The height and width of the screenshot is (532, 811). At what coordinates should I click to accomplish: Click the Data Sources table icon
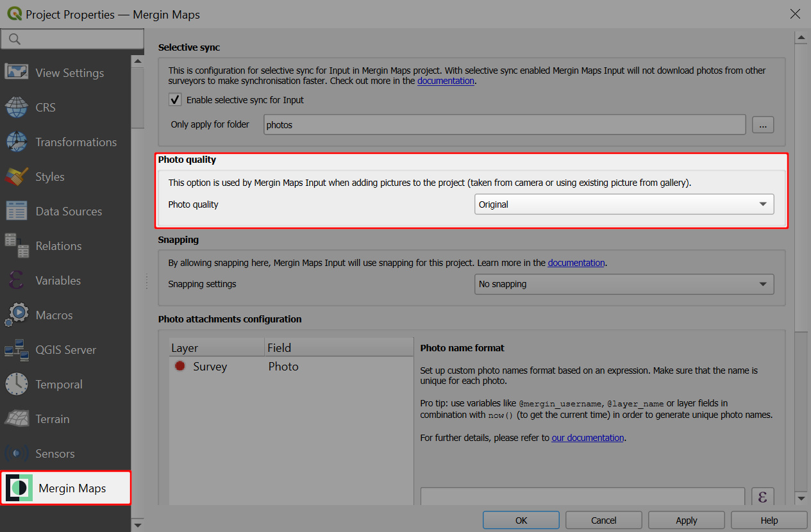click(x=16, y=211)
